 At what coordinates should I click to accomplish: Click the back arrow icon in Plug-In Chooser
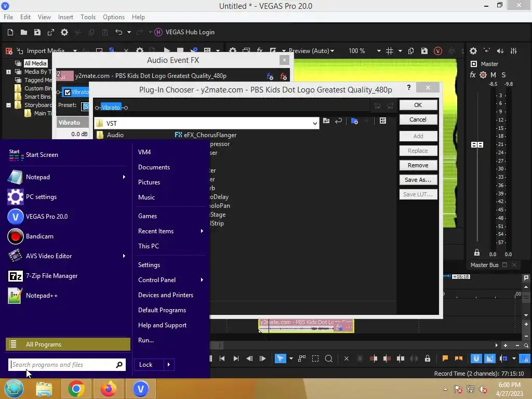click(338, 121)
